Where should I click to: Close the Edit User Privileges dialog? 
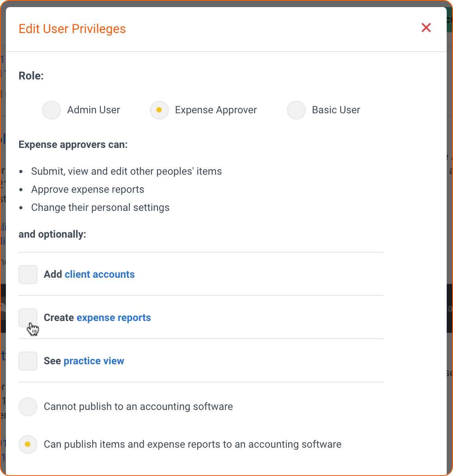click(426, 28)
